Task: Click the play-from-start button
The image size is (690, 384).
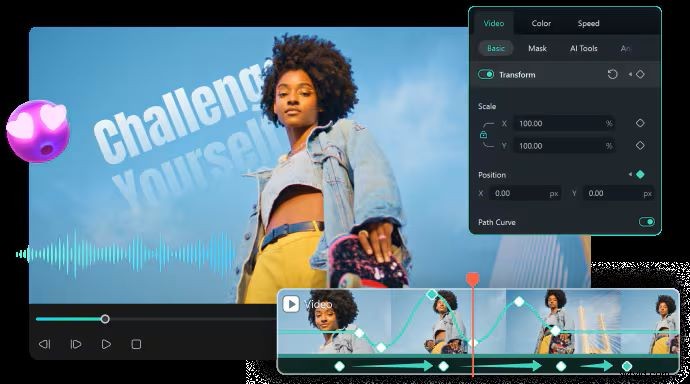Action: point(76,344)
